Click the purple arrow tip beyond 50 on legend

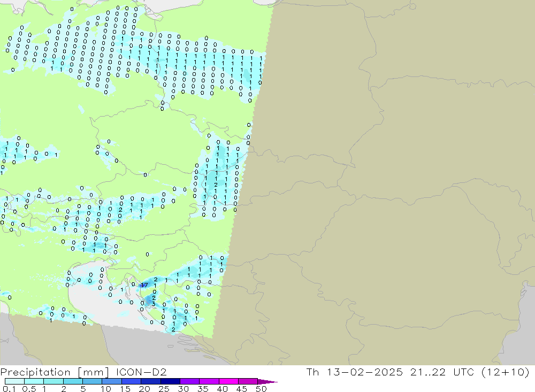[x=267, y=382]
